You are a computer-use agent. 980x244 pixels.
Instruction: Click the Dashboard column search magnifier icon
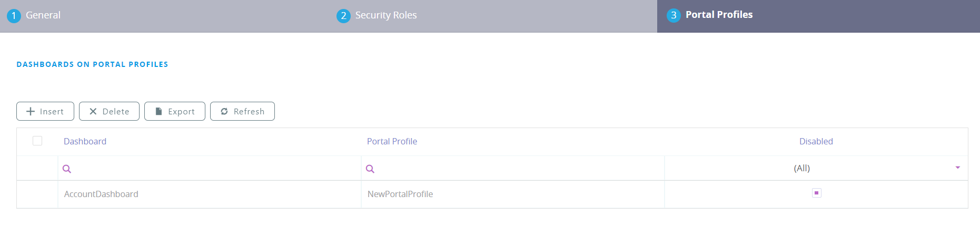pyautogui.click(x=67, y=169)
